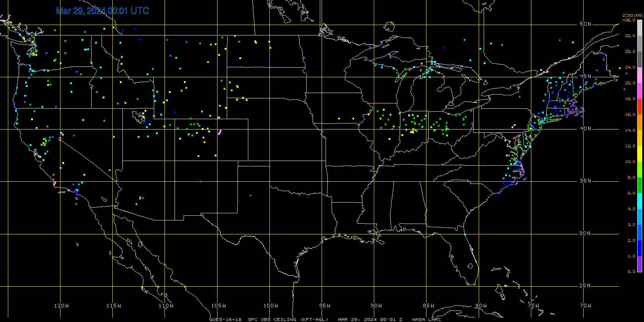The image size is (644, 322).
Task: Click the 'NASA LARC' footer credit
Action: tap(426, 319)
